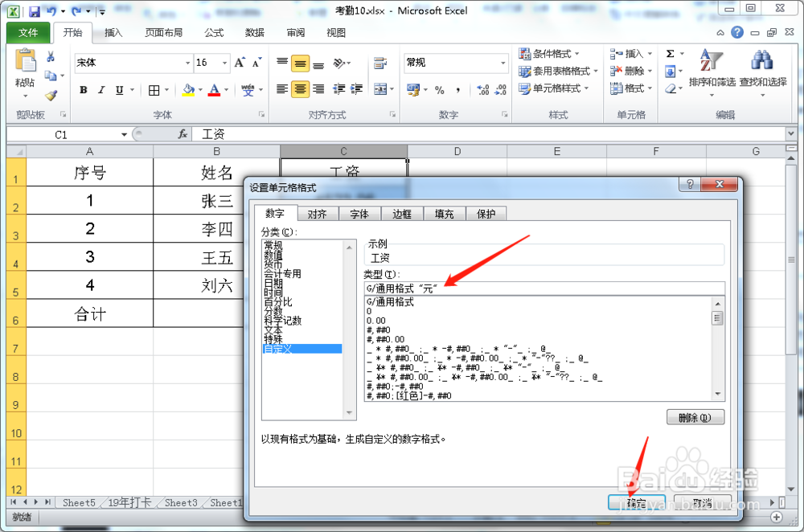Click the 删除 button

click(695, 417)
